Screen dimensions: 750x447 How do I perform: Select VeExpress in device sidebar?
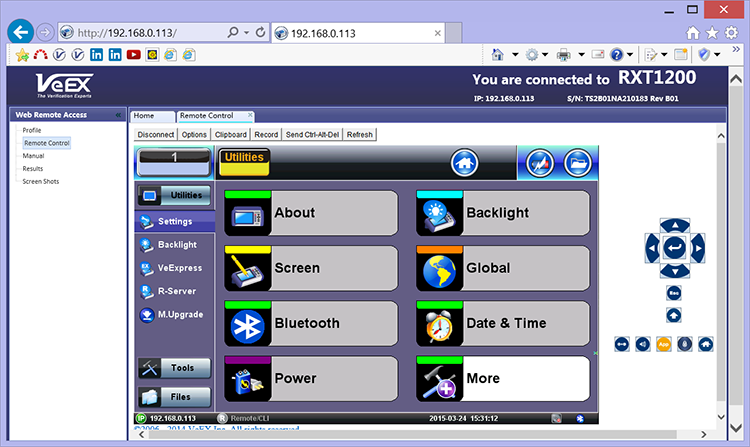(175, 268)
